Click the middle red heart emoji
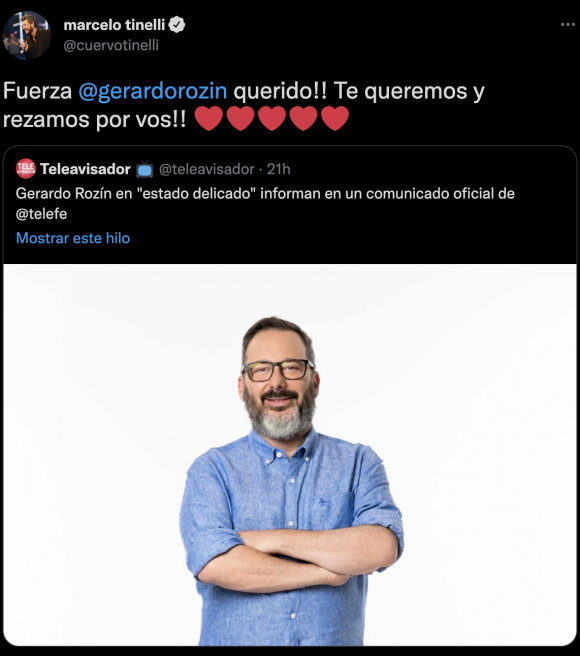580x656 pixels. coord(272,118)
